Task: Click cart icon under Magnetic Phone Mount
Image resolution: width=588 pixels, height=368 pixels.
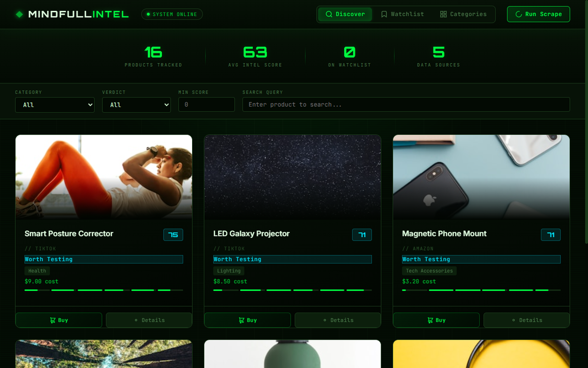Action: (430, 320)
